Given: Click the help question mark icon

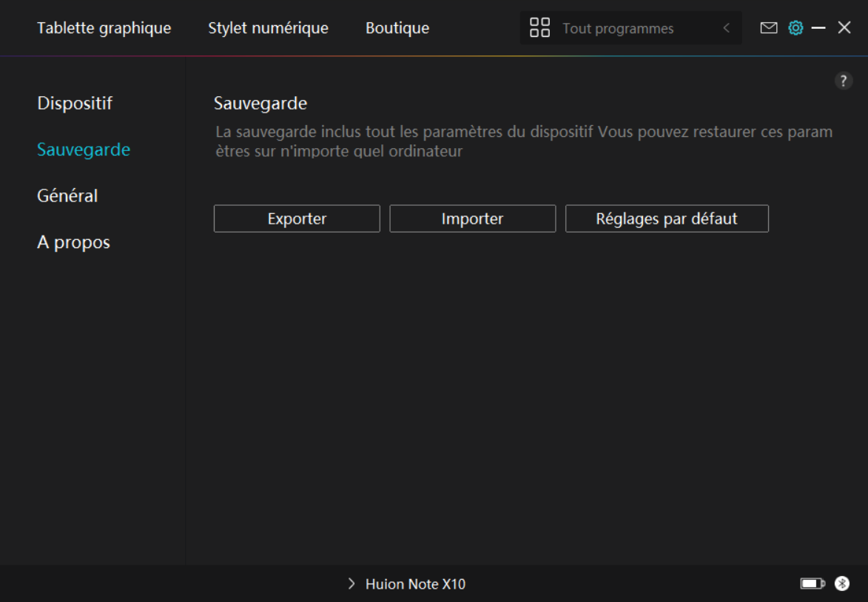Looking at the screenshot, I should point(844,81).
